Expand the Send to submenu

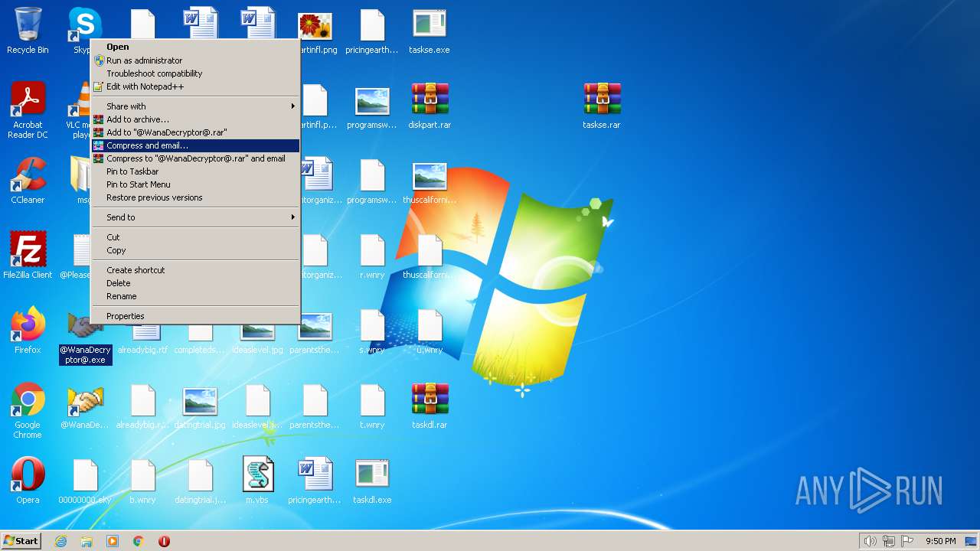coord(195,217)
